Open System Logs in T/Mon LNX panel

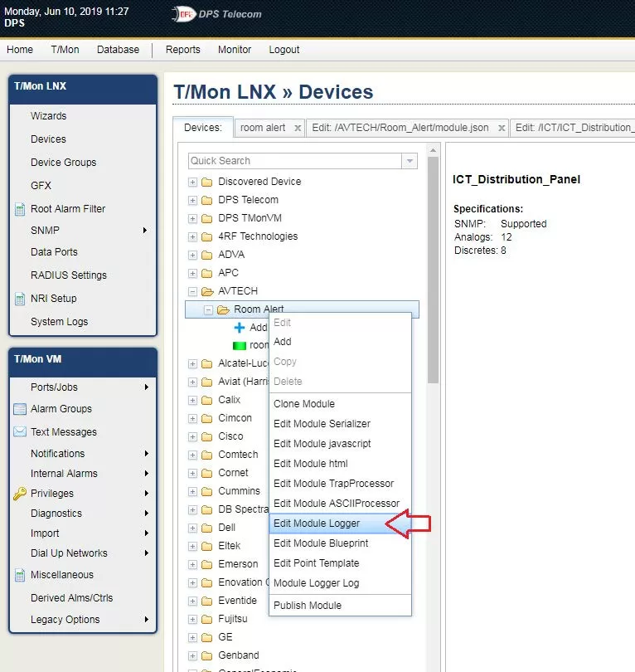point(59,322)
